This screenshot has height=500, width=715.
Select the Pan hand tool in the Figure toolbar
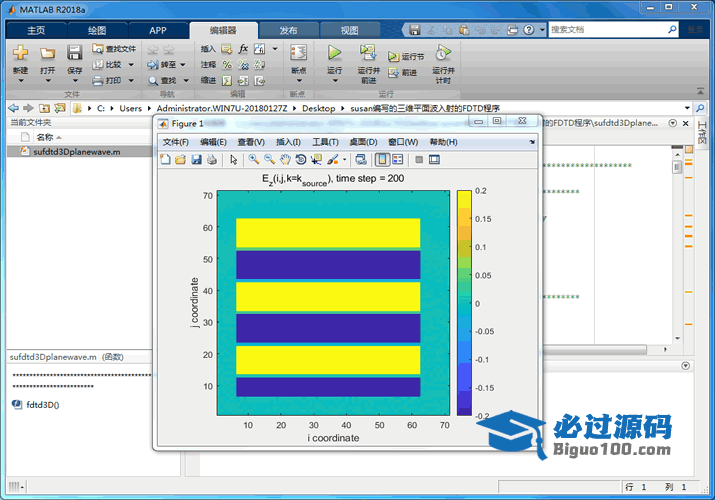tap(285, 159)
